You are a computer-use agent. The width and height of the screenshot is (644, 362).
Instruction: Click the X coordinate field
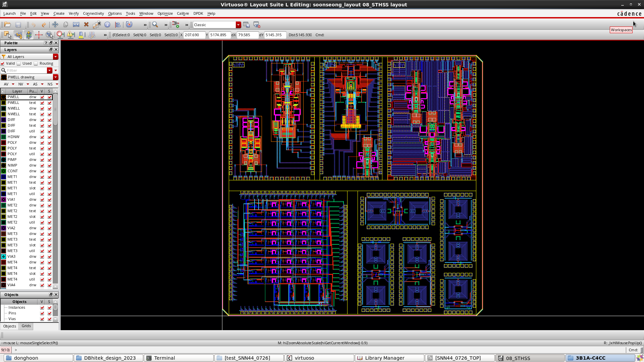pyautogui.click(x=194, y=35)
